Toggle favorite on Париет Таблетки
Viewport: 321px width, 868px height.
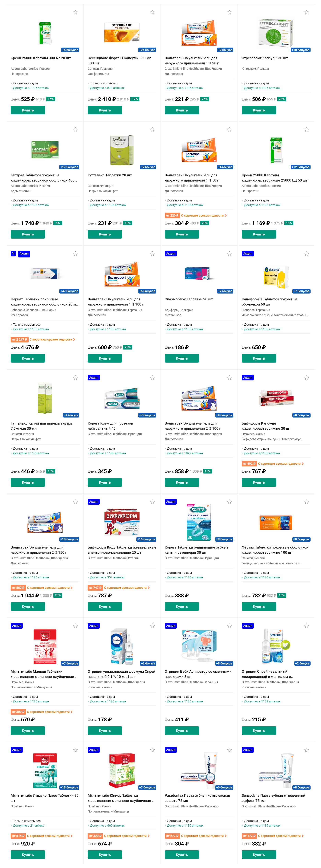tap(75, 254)
